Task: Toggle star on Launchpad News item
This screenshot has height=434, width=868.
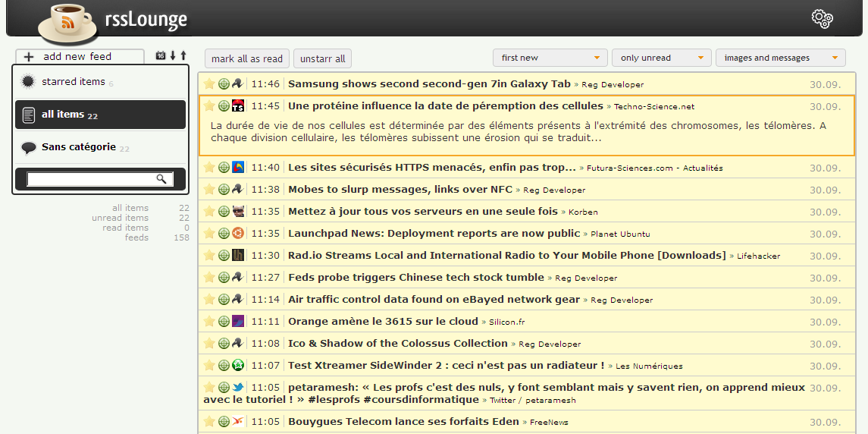Action: [209, 233]
